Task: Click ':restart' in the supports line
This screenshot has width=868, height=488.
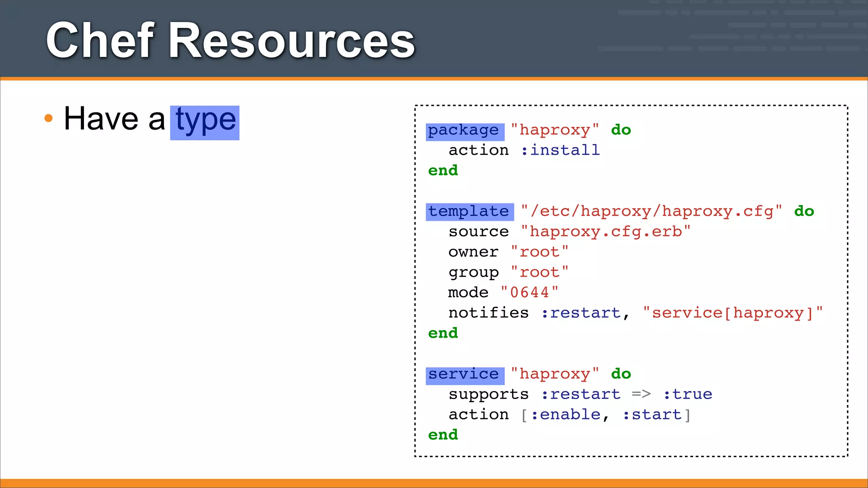Action: pyautogui.click(x=581, y=394)
